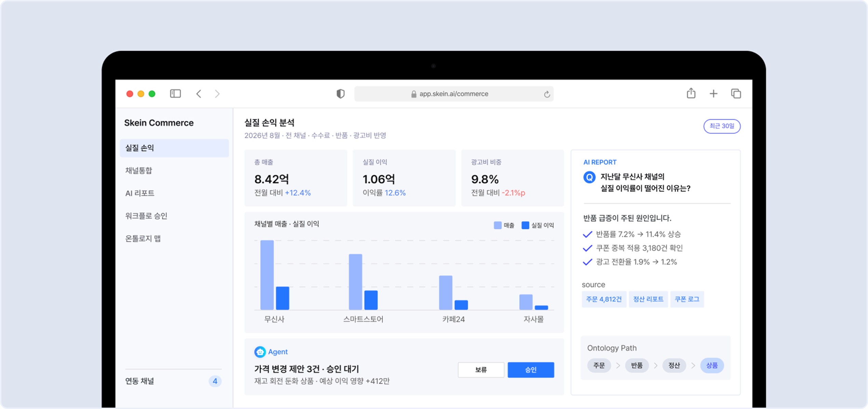
Task: Select 반품 in the Ontology Path
Action: tap(637, 365)
